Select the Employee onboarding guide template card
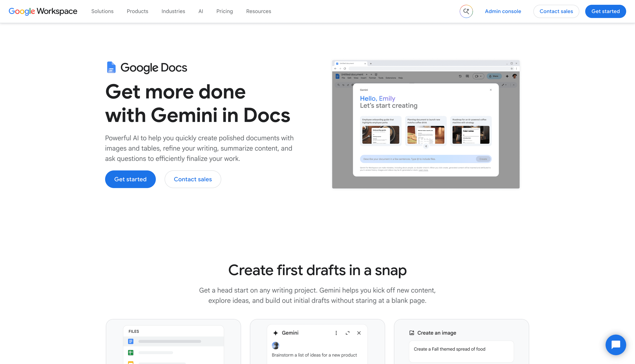The width and height of the screenshot is (635, 364). coord(381,131)
